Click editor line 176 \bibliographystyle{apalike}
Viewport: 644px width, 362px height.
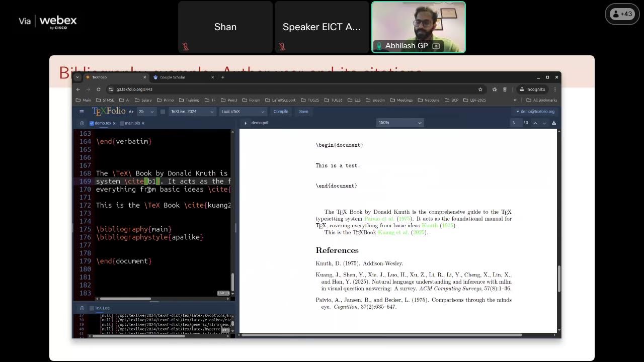coord(150,237)
